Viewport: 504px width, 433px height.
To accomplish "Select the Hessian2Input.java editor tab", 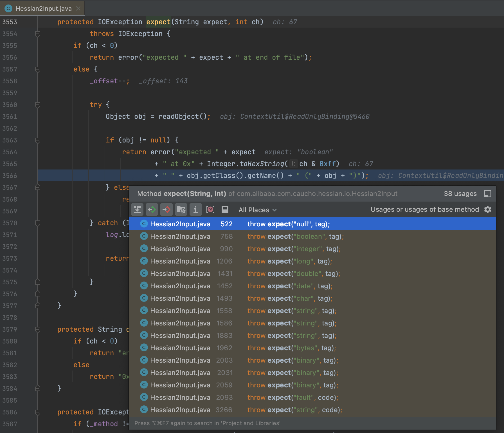I will 42,8.
